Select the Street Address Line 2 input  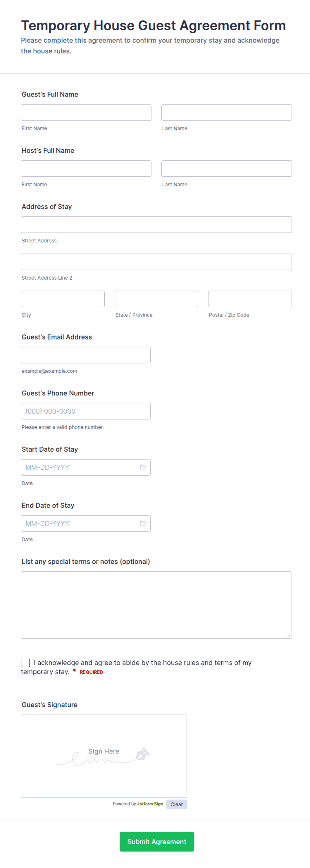156,262
